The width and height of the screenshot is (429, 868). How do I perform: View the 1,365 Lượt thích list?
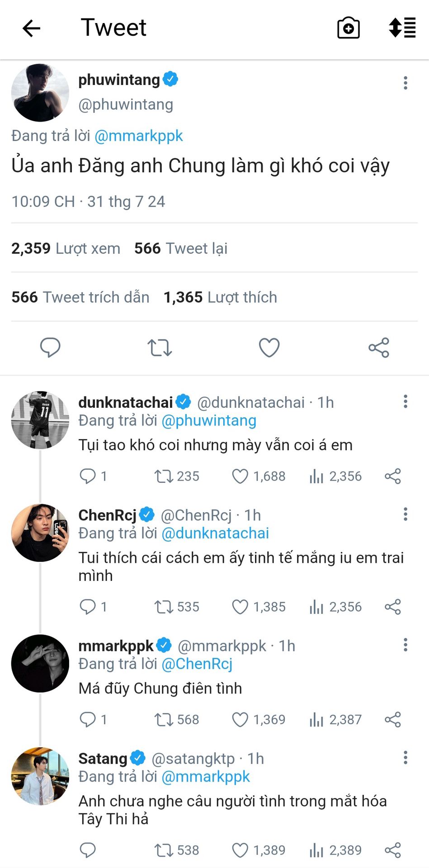pos(220,297)
